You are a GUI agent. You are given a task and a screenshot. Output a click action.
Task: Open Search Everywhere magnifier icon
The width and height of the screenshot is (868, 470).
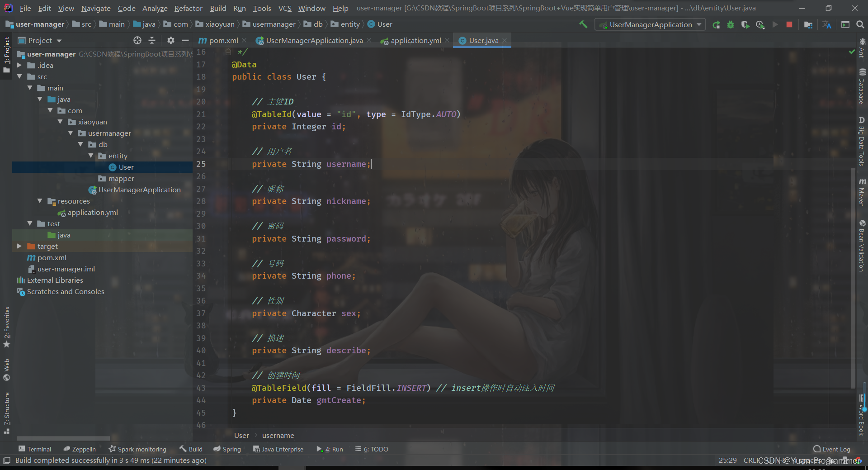coord(860,24)
